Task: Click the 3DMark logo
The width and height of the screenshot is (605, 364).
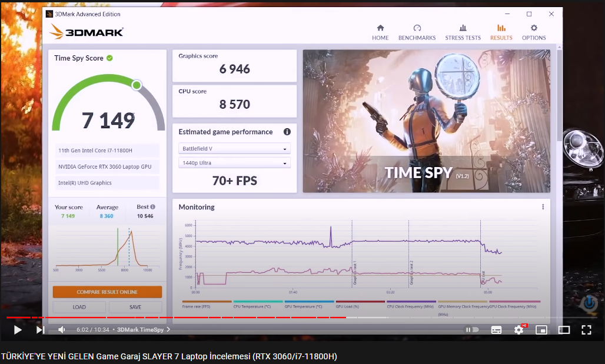Action: 87,32
